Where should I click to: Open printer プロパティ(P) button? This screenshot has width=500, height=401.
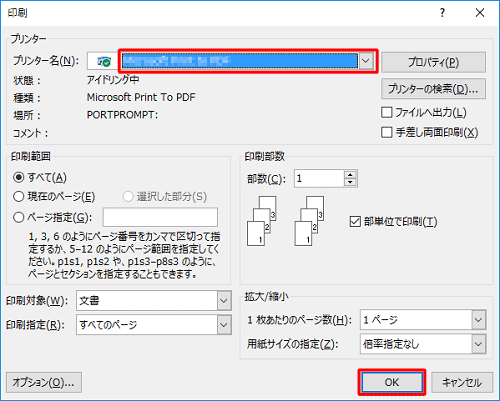click(x=433, y=62)
